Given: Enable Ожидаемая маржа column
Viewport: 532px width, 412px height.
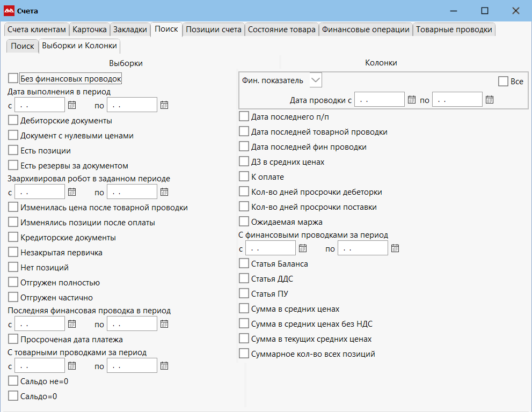Looking at the screenshot, I should [x=244, y=222].
